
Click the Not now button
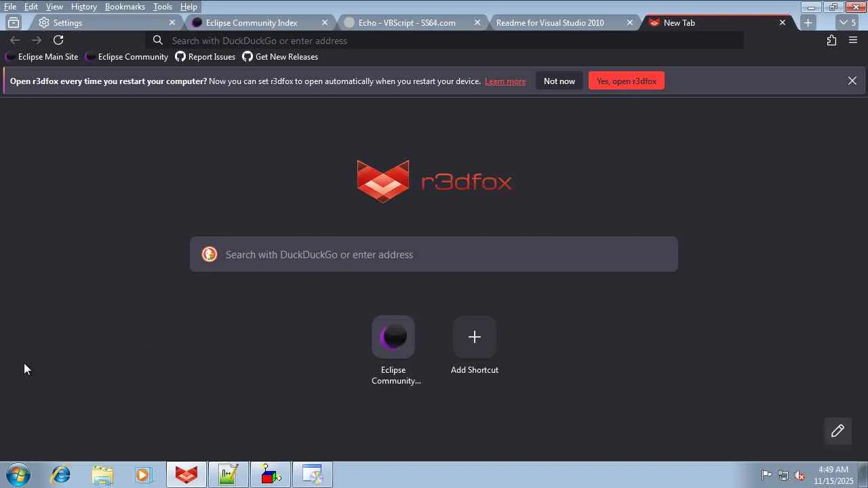coord(559,81)
